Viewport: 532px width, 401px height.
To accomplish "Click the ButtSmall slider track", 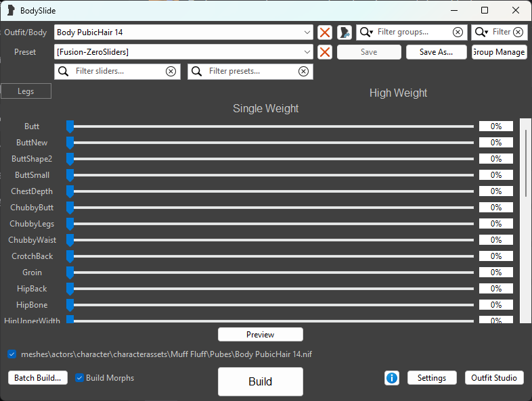I will tap(270, 175).
